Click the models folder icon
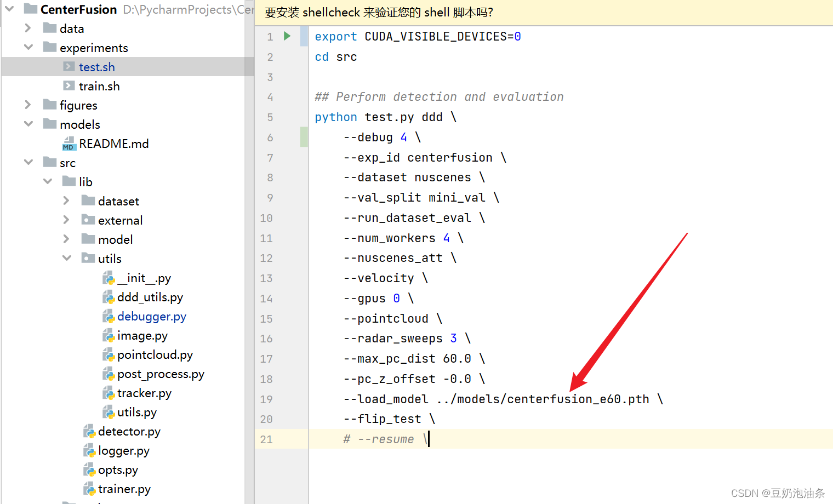 tap(50, 124)
